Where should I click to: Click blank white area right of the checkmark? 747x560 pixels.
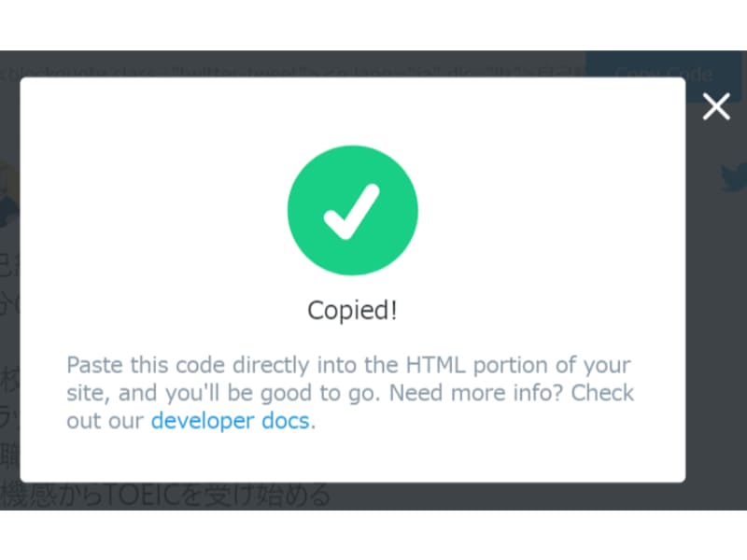pyautogui.click(x=553, y=211)
